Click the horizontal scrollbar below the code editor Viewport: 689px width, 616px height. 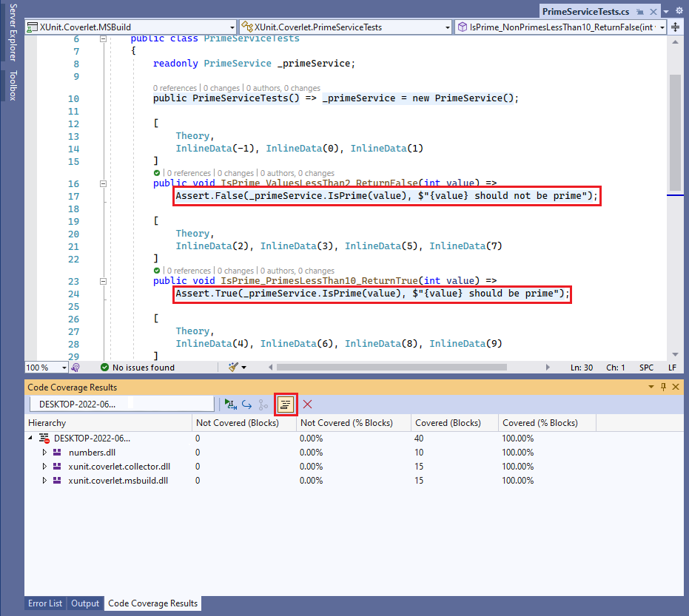point(407,367)
